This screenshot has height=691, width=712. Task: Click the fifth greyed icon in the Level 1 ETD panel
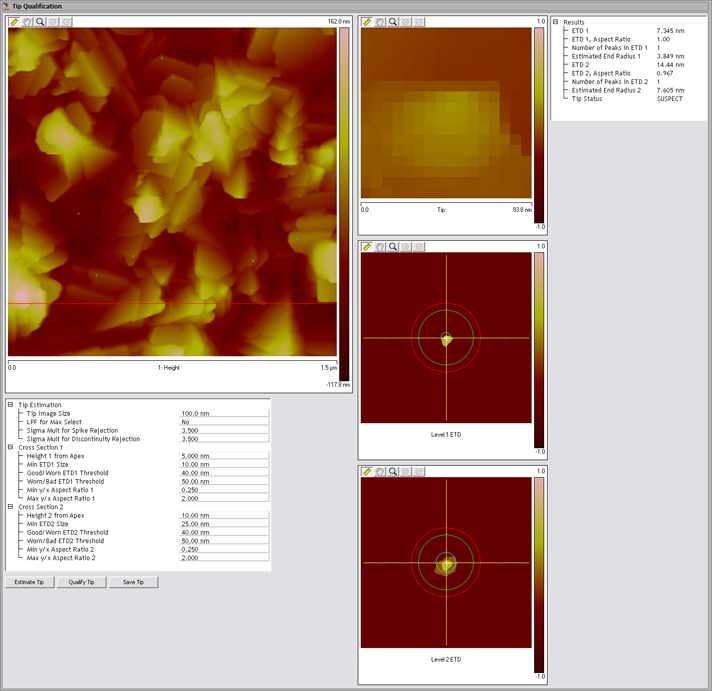pos(419,247)
